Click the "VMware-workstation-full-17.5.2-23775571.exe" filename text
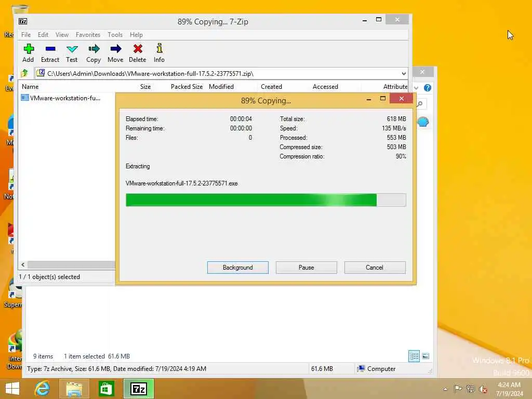Screen dimensions: 532x399 pos(181,183)
